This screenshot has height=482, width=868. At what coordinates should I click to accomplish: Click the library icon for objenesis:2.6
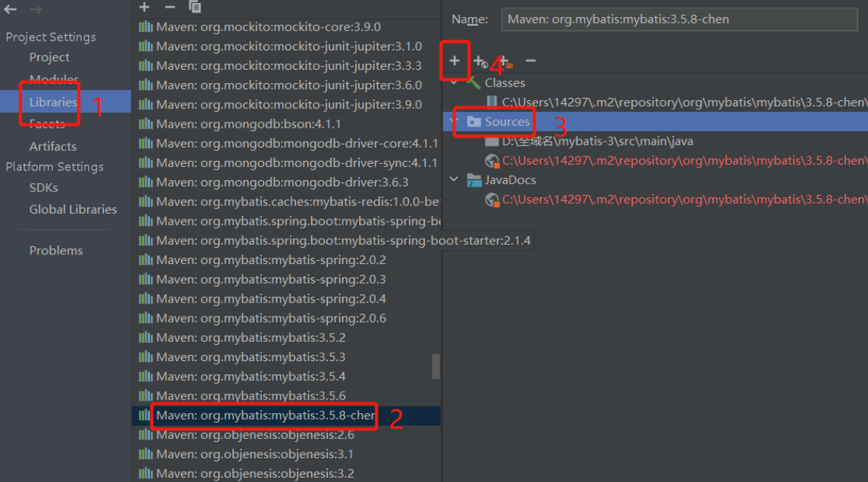[x=145, y=435]
